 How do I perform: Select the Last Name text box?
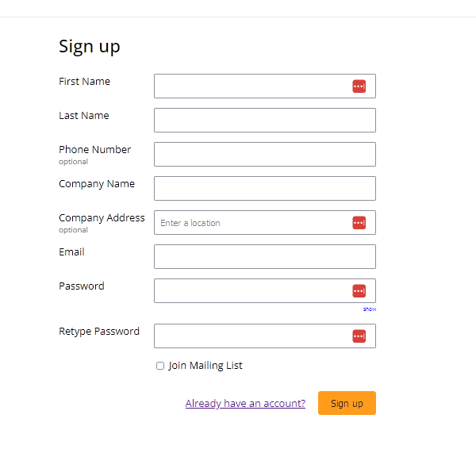[x=265, y=121]
